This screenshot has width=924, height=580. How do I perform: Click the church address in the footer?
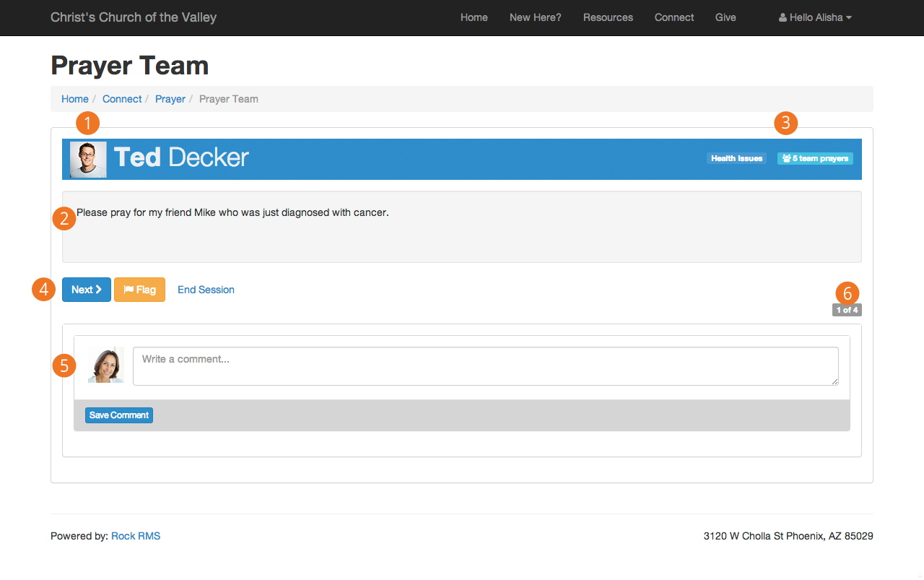pos(788,536)
